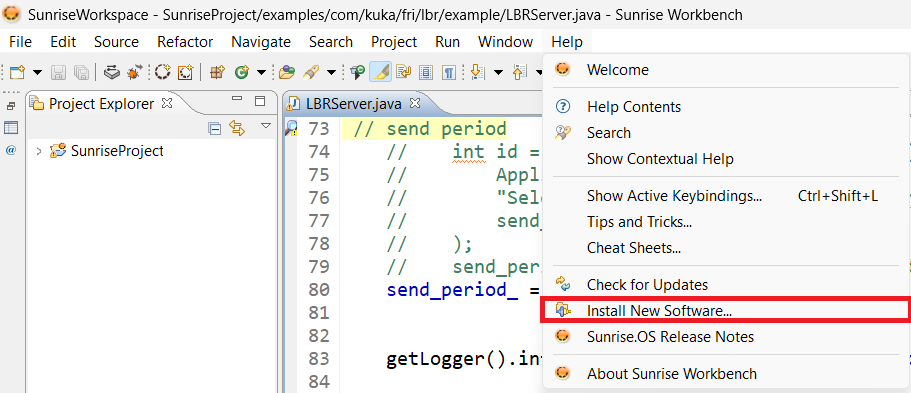The height and width of the screenshot is (393, 911).
Task: Click the table view icon in the left trim bar
Action: [x=10, y=128]
